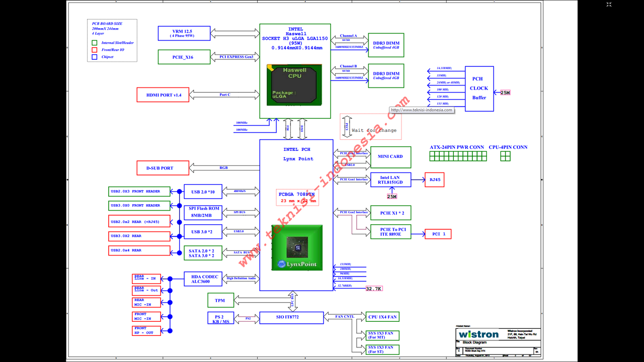This screenshot has height=362, width=644.
Task: Click the blue Chipset legend square
Action: tap(95, 57)
